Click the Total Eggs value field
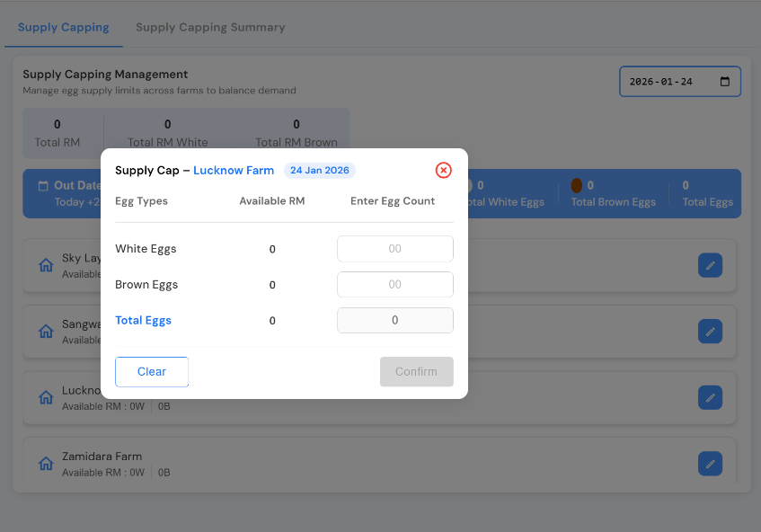The height and width of the screenshot is (532, 761). [x=394, y=321]
